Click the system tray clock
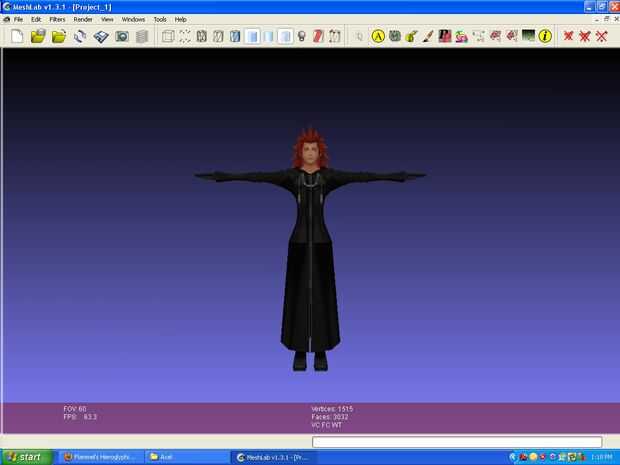Screen dimensions: 620x465 (x=602, y=457)
